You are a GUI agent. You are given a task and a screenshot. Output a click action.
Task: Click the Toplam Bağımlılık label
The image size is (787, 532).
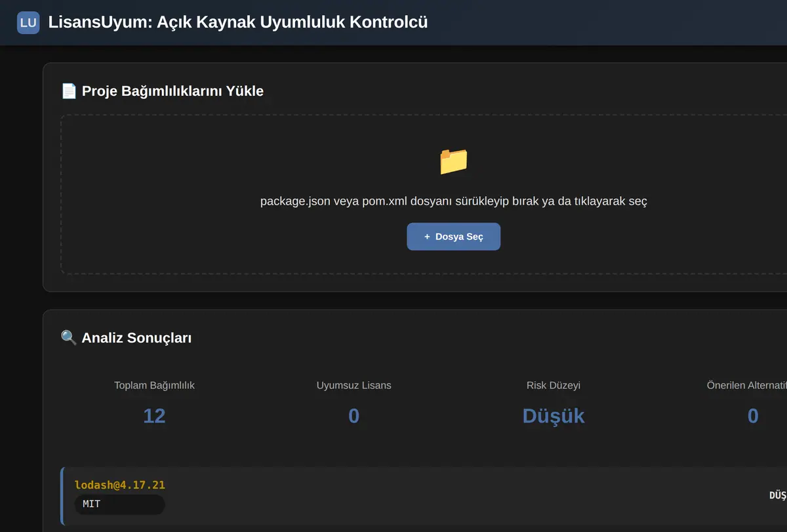tap(154, 385)
